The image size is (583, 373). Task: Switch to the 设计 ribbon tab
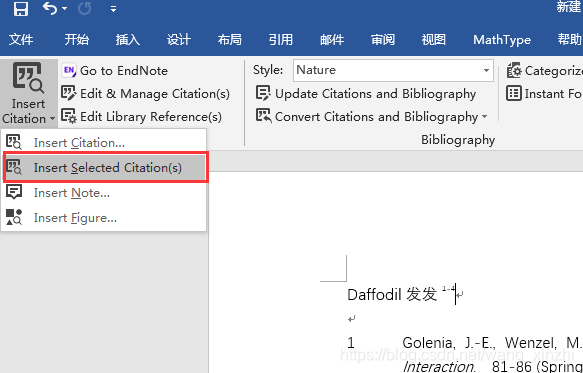(x=178, y=39)
